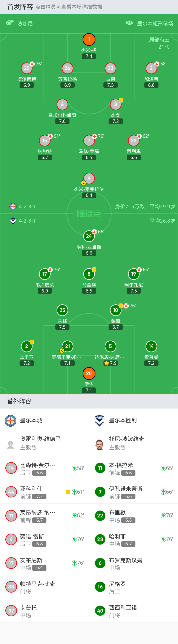Viewport: 178px width, 644px height.
Task: Click the whistle referee icon beside 法加尼
Action: click(9, 23)
